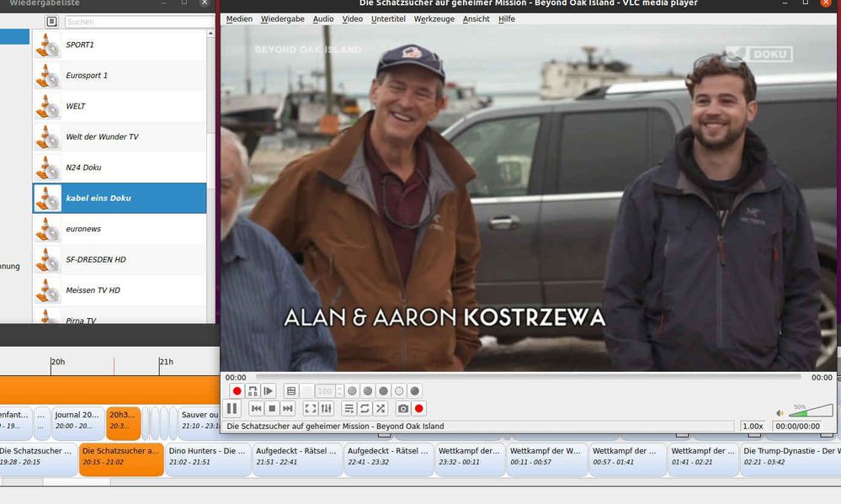Image resolution: width=841 pixels, height=504 pixels.
Task: Open the Video menu
Action: coord(353,19)
